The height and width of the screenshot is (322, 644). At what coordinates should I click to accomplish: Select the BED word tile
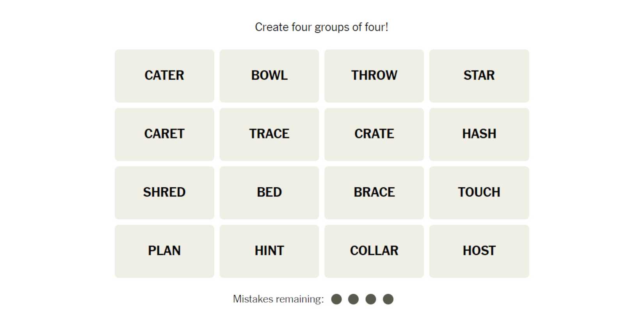pyautogui.click(x=269, y=193)
